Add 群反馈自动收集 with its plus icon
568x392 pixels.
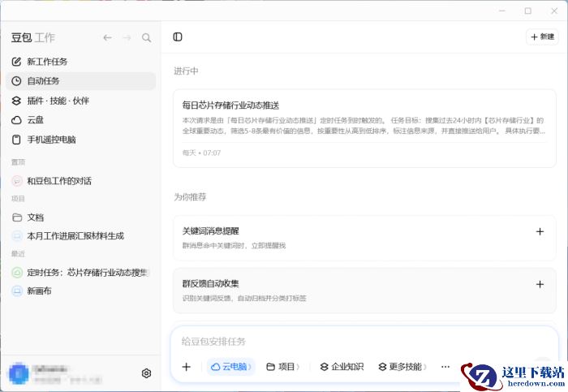pos(540,284)
